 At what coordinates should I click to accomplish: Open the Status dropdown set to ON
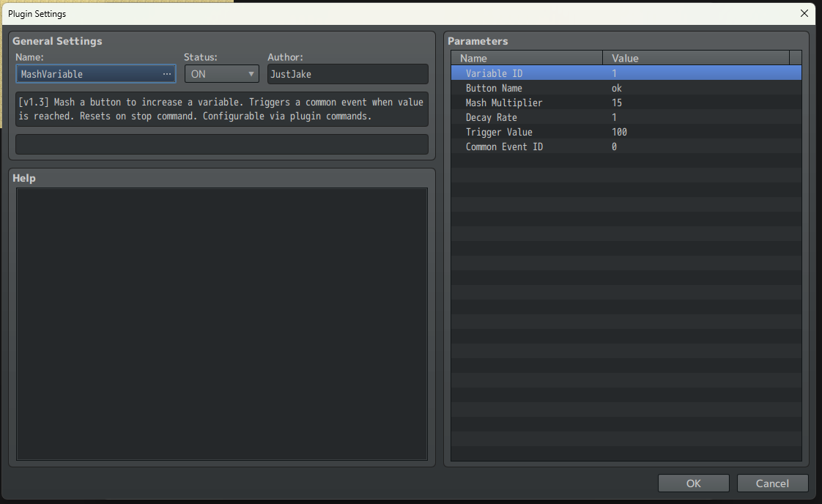221,74
